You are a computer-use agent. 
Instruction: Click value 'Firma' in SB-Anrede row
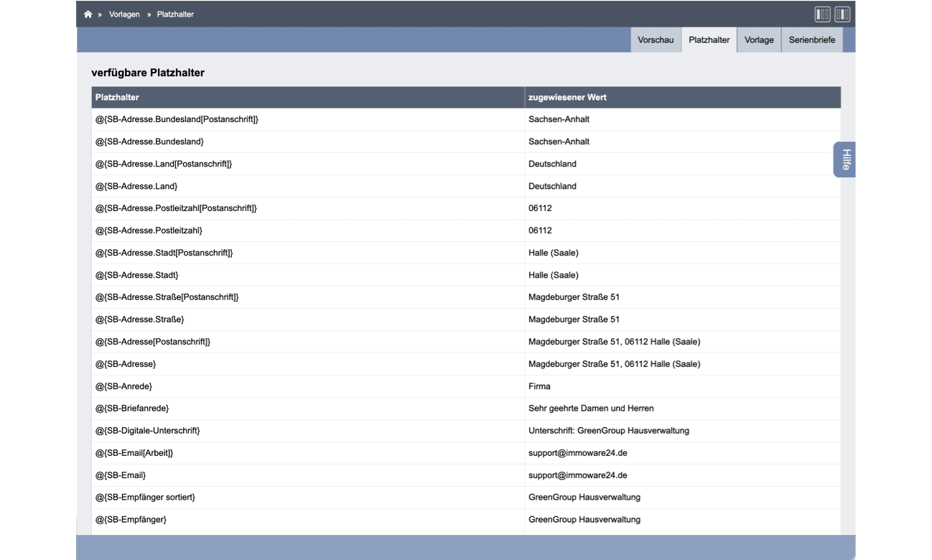click(539, 386)
